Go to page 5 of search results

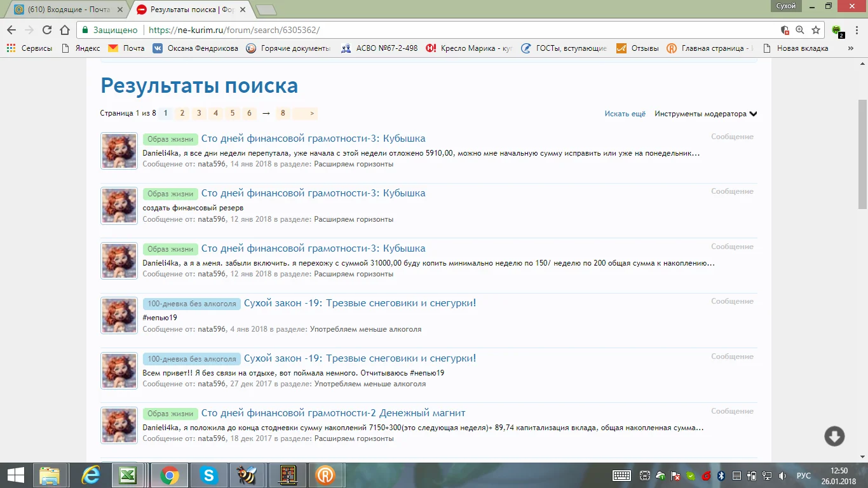point(233,114)
